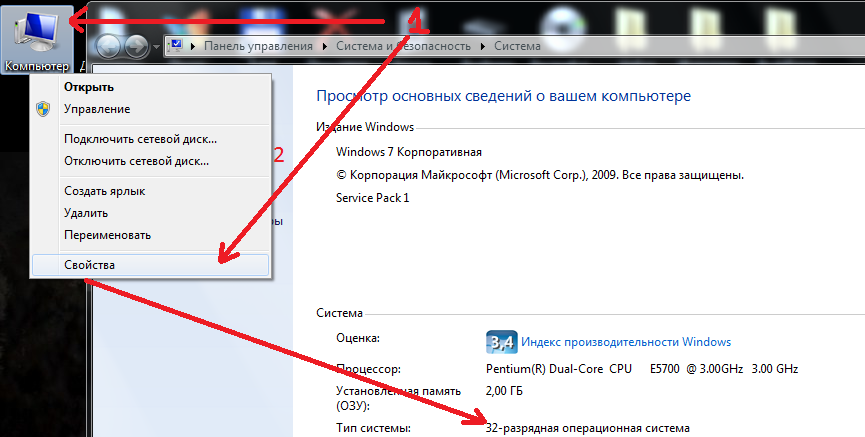This screenshot has width=865, height=437.
Task: Click the Система section heading in main panel
Action: [339, 313]
